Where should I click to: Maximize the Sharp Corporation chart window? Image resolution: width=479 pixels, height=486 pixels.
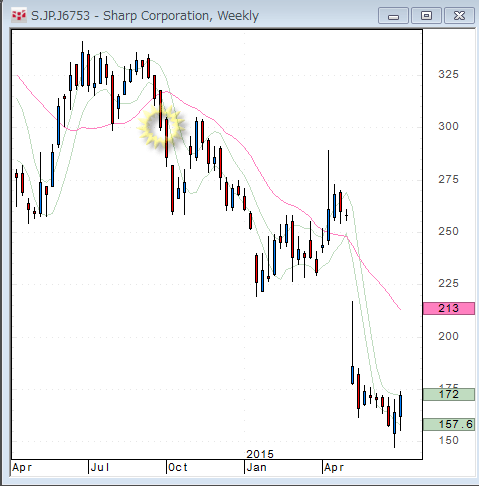[426, 16]
